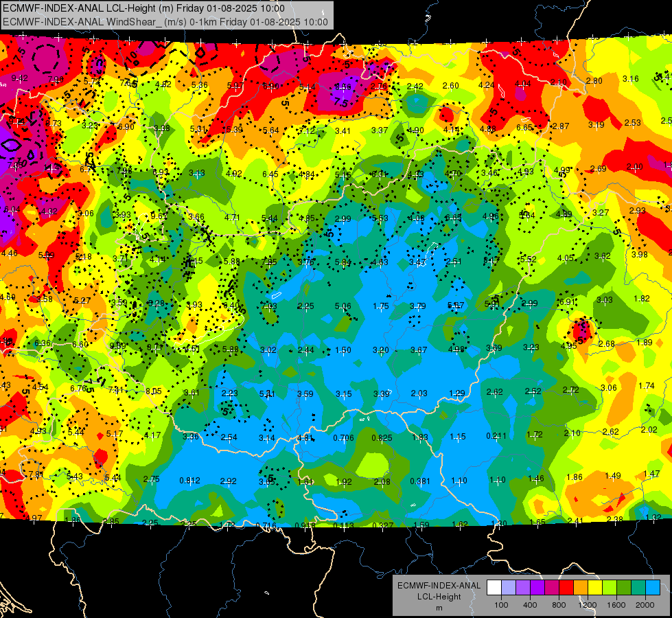672x618 pixels.
Task: Choose the grid value 4.81
Action: (305, 438)
